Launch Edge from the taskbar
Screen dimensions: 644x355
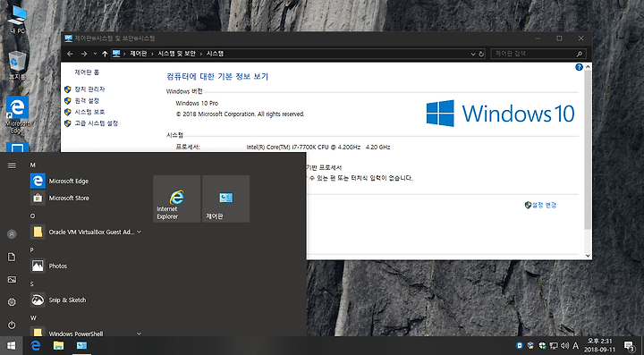[36, 345]
